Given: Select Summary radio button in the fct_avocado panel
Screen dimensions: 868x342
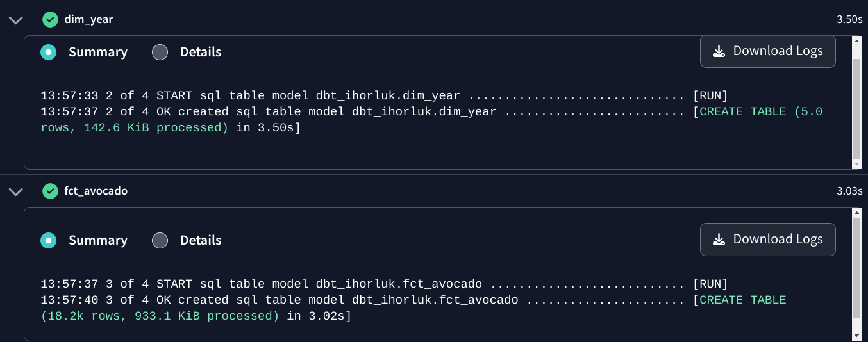Looking at the screenshot, I should coord(48,240).
